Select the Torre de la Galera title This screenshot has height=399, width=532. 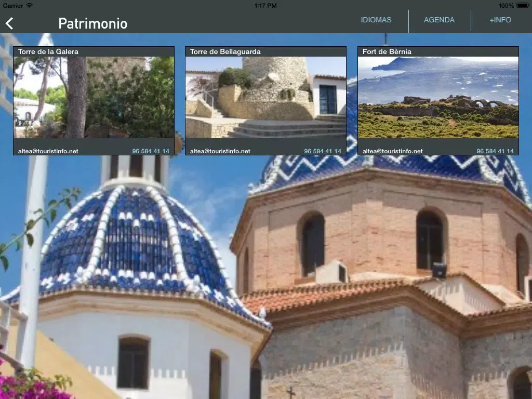click(x=48, y=51)
